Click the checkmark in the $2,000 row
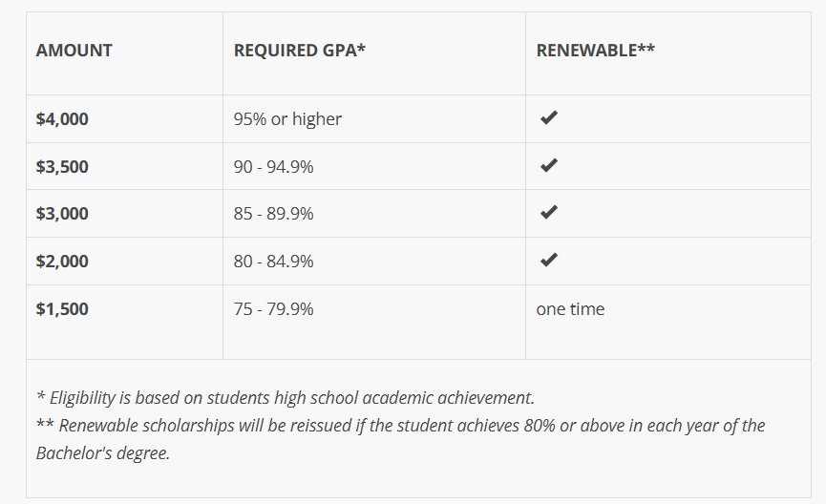The image size is (826, 504). [548, 260]
